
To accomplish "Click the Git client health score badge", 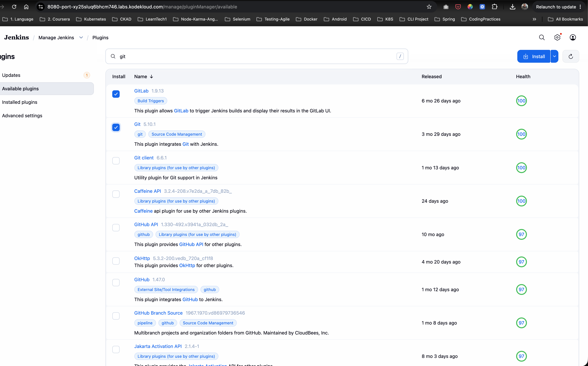I will [x=521, y=167].
